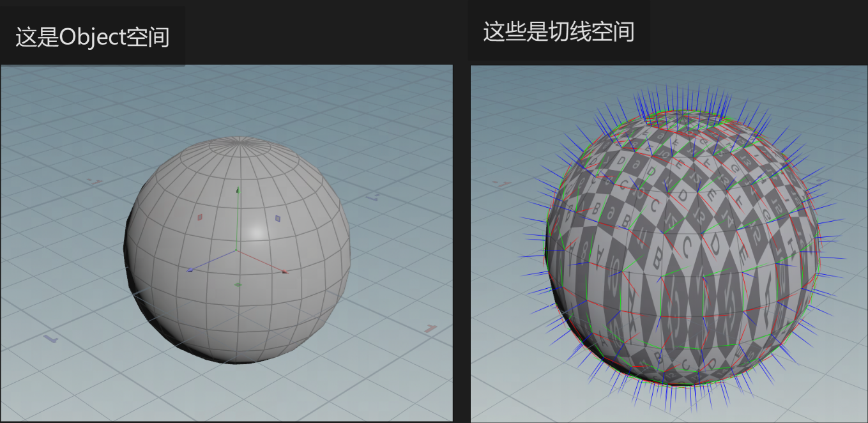
Task: Select the blue Z-axis arrow tip of gizmo
Action: pyautogui.click(x=190, y=270)
